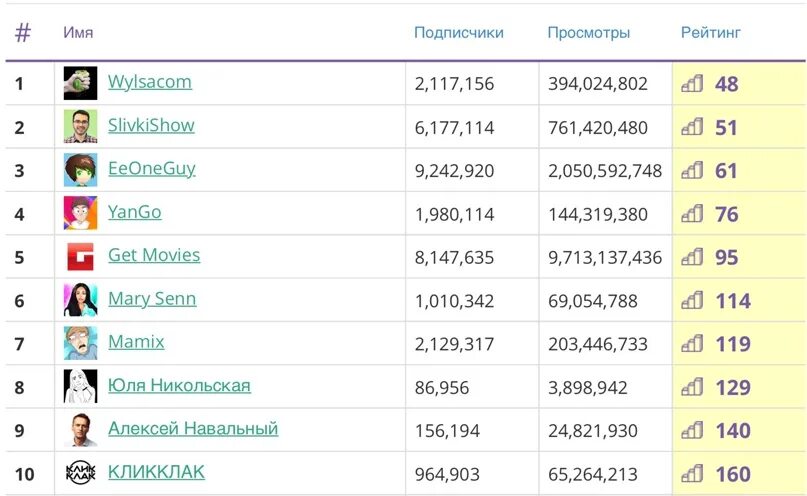Click the bar chart icon next to rating 160

tap(692, 473)
